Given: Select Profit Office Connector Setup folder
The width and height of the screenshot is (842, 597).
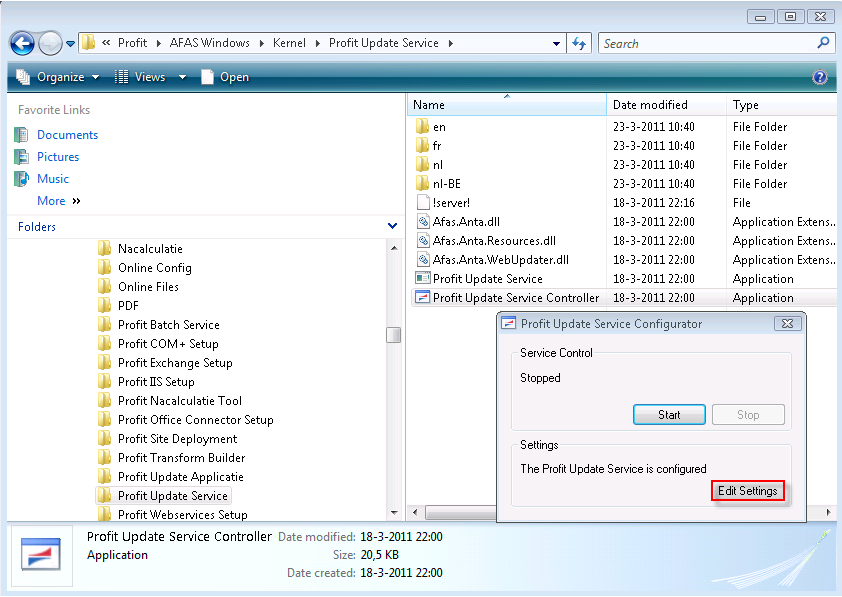Looking at the screenshot, I should pos(195,420).
